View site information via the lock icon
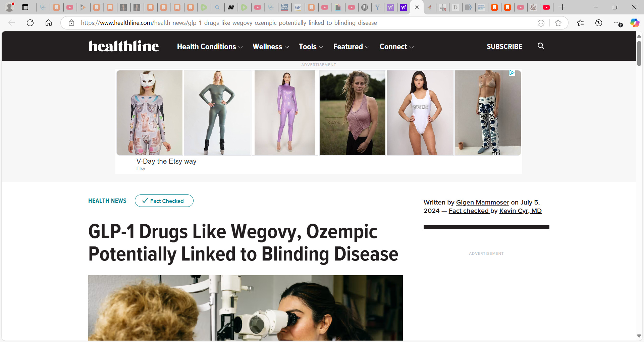Viewport: 644px width, 342px height. [71, 23]
